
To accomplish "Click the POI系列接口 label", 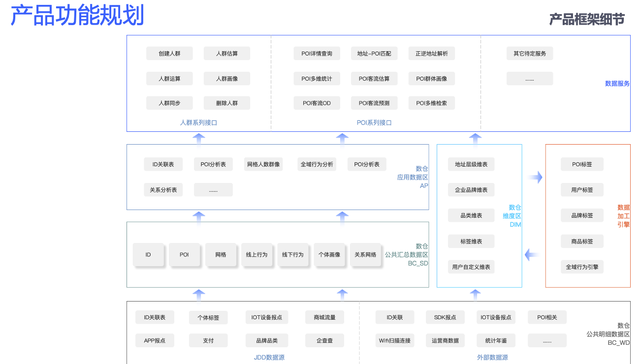I will [374, 122].
